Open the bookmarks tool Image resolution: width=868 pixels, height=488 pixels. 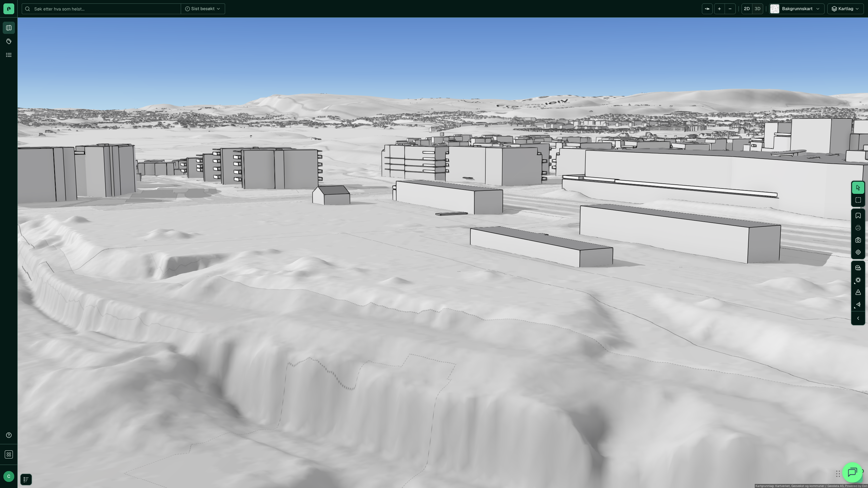(858, 216)
